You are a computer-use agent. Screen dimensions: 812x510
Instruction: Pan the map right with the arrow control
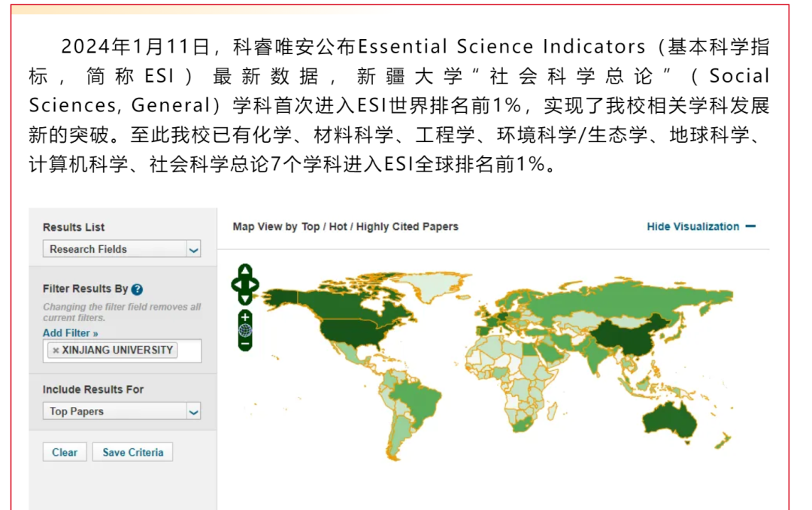click(x=255, y=285)
